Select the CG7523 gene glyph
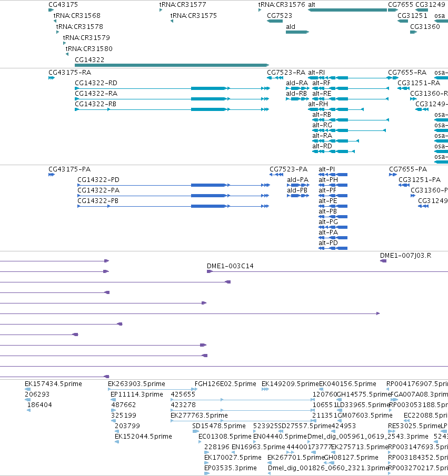Screen dimensions: 448x476 click(275, 21)
